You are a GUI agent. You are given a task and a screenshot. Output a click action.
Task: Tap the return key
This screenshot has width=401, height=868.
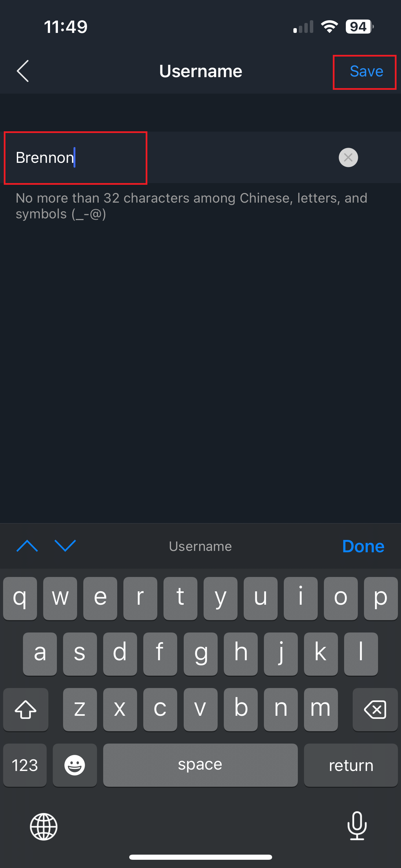coord(351,765)
